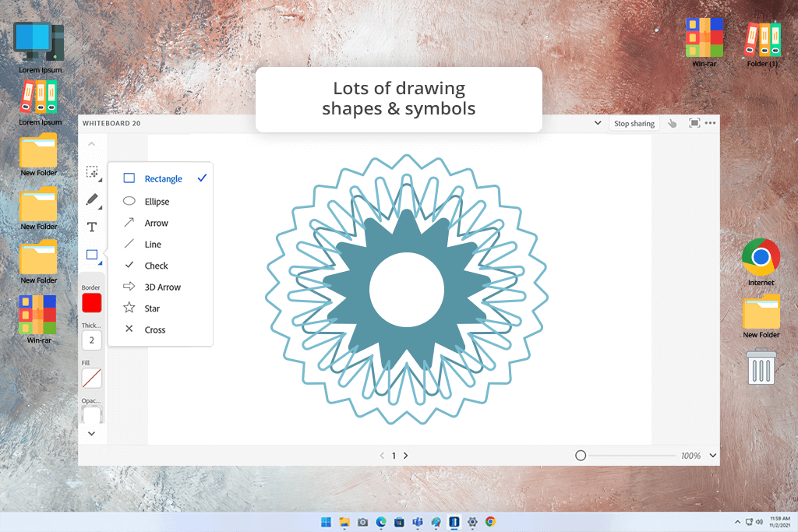Choose Ellipse from the shapes menu
The image size is (798, 532).
tap(161, 202)
